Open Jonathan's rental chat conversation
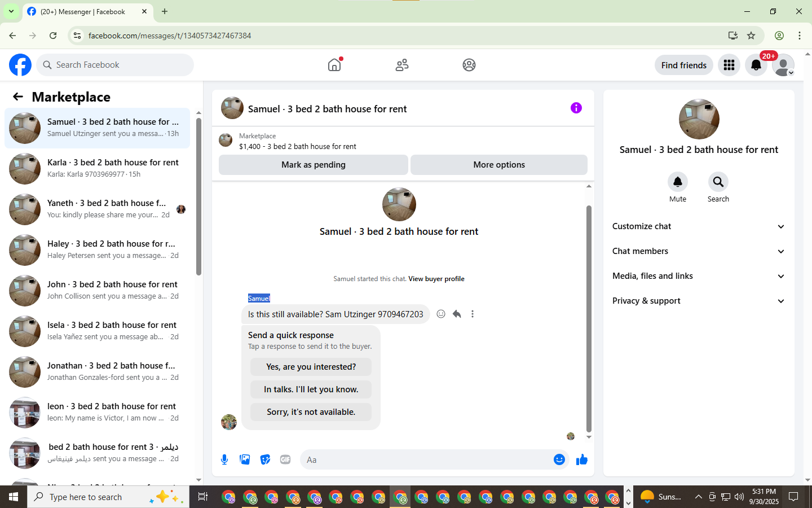Viewport: 812px width, 508px height. click(x=97, y=372)
